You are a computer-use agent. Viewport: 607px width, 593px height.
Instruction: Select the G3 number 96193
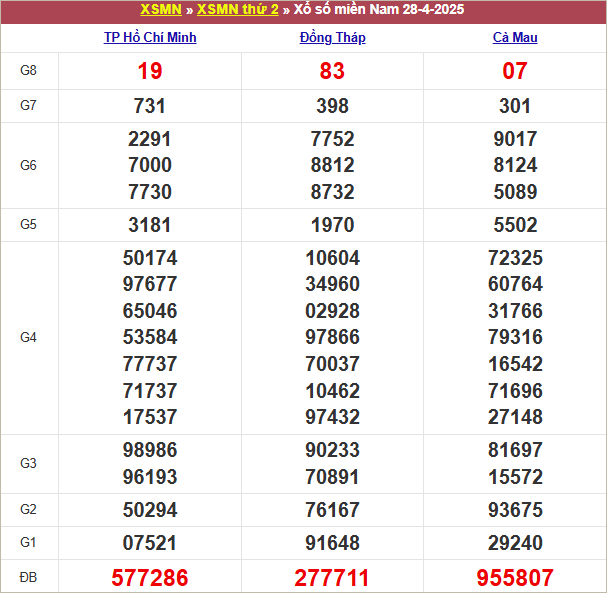click(150, 477)
